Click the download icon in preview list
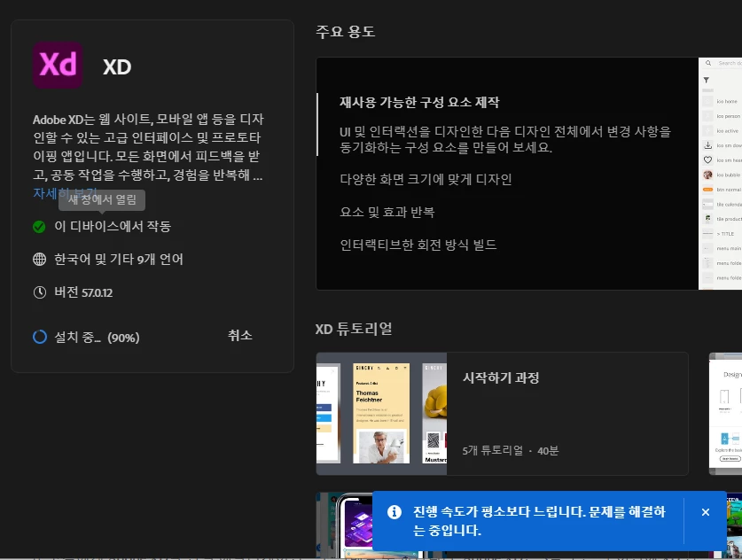This screenshot has width=742, height=560. (708, 145)
